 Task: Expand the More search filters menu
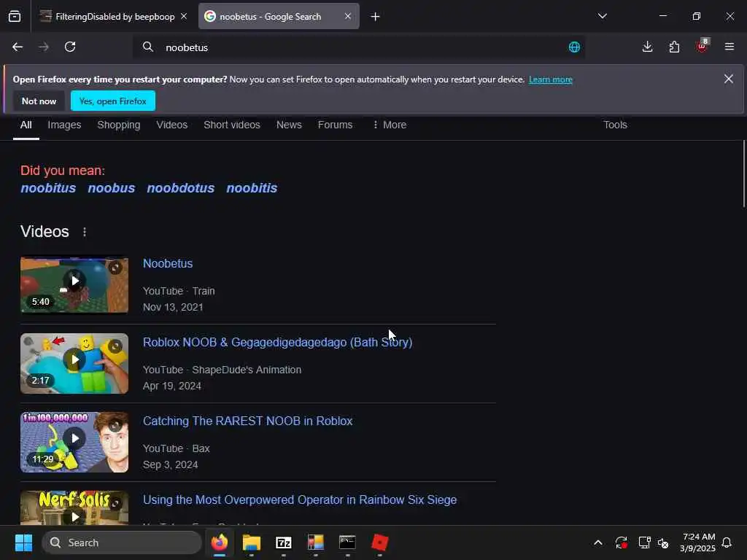390,125
